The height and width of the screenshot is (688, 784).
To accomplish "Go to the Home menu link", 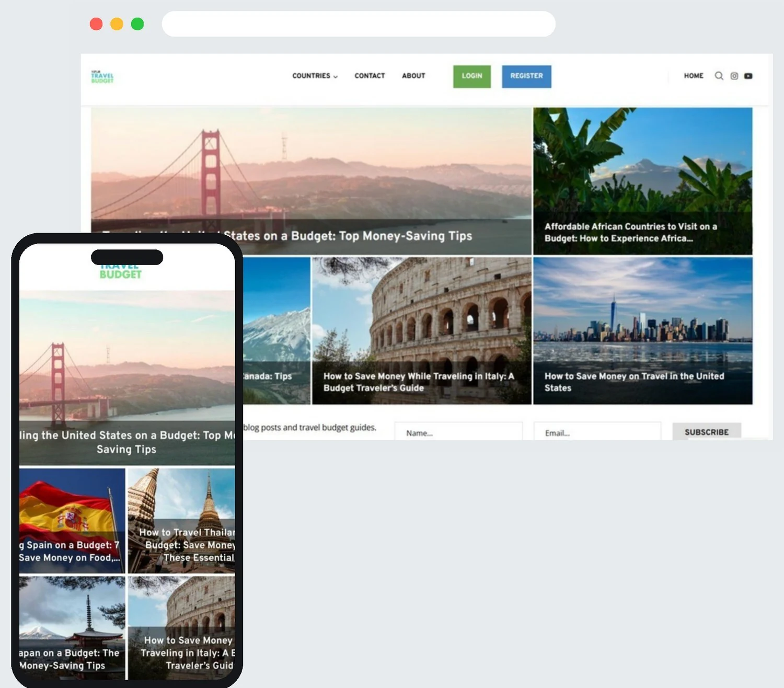I will (x=694, y=76).
